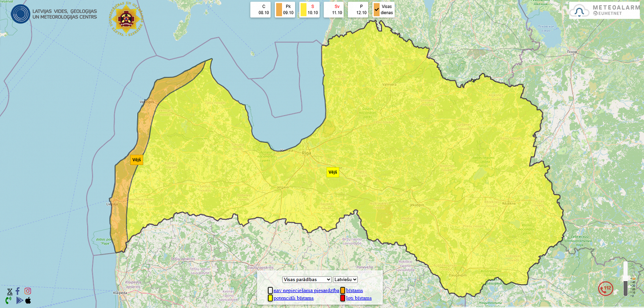Open the Instagram profile icon
Viewport: 644px width, 308px height.
pyautogui.click(x=28, y=291)
